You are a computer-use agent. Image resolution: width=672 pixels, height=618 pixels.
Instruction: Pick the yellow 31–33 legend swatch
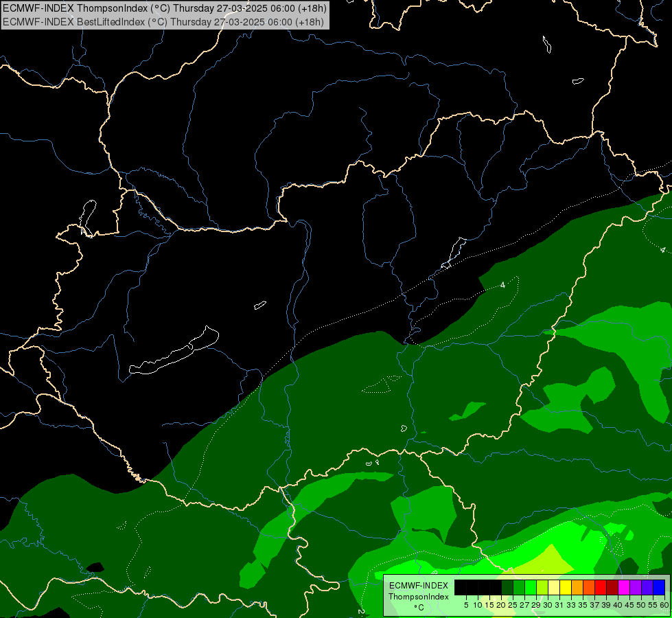[566, 588]
